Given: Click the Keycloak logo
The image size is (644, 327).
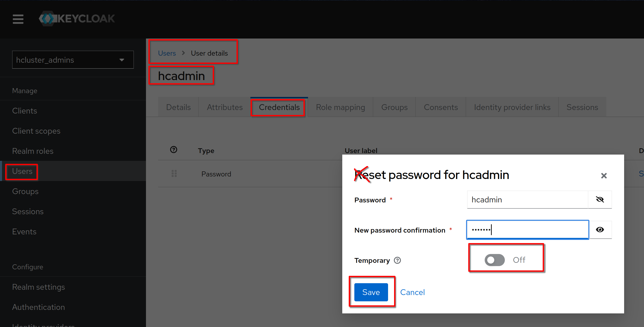Looking at the screenshot, I should pos(77,19).
